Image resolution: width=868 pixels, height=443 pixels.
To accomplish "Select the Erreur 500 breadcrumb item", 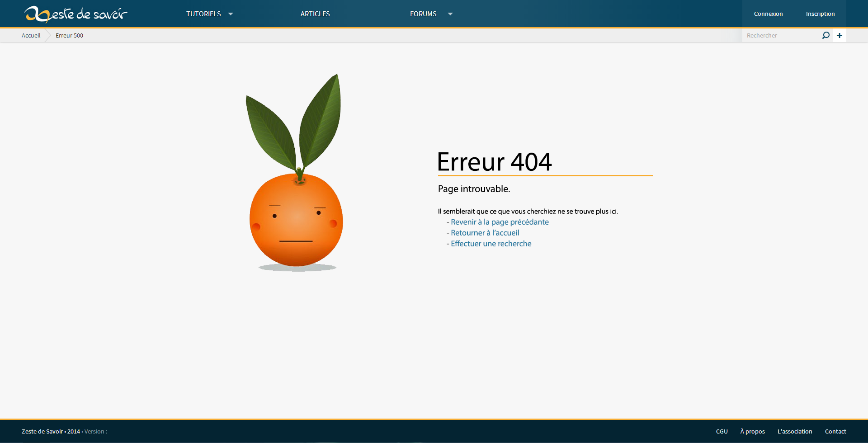I will [69, 35].
